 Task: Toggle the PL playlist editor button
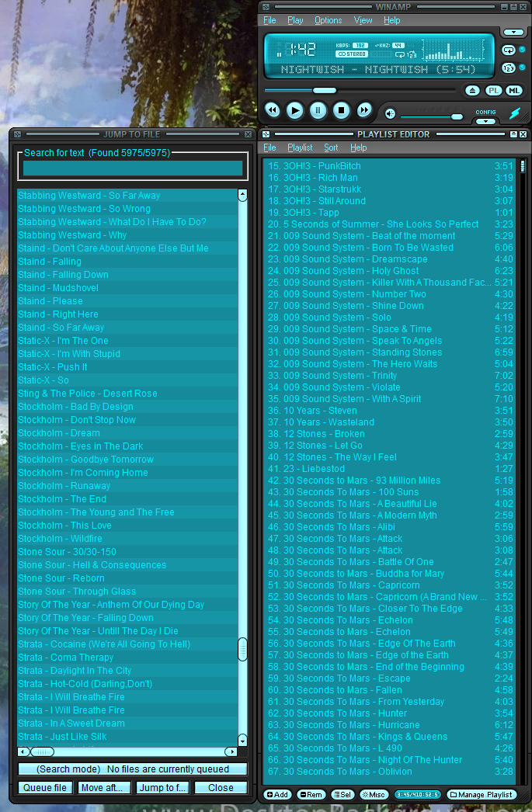coord(494,90)
